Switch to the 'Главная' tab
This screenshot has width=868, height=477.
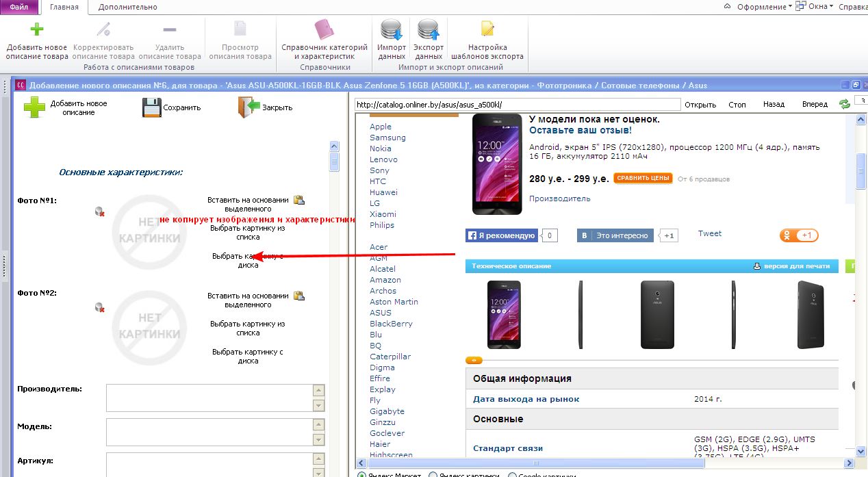click(x=64, y=7)
